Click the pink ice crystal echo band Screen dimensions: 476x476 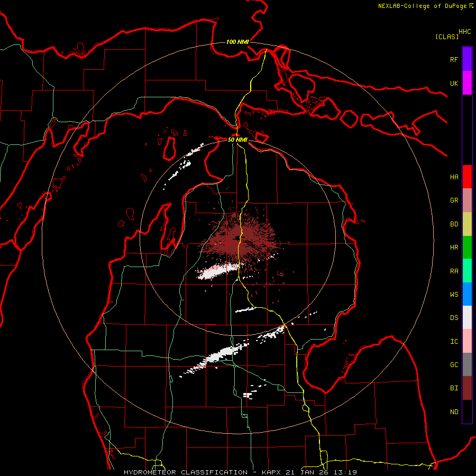coord(217,271)
